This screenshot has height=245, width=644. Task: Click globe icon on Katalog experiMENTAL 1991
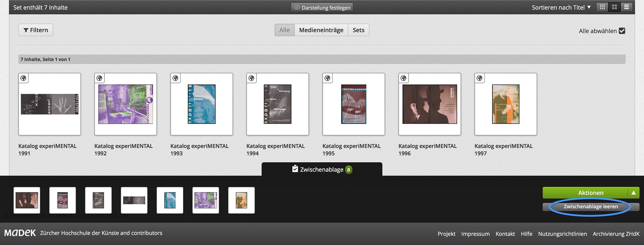tap(24, 78)
